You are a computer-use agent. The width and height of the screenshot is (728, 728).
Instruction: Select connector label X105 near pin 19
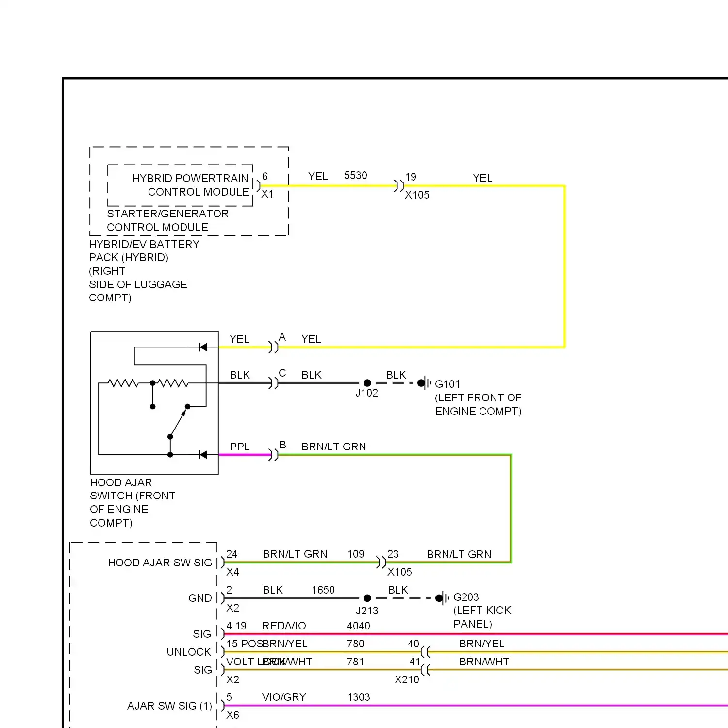click(x=417, y=195)
